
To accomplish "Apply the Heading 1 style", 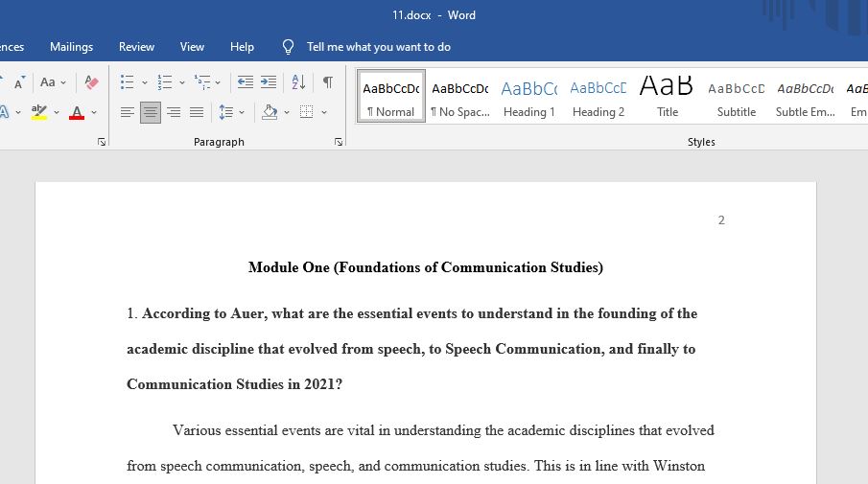I will pyautogui.click(x=529, y=96).
